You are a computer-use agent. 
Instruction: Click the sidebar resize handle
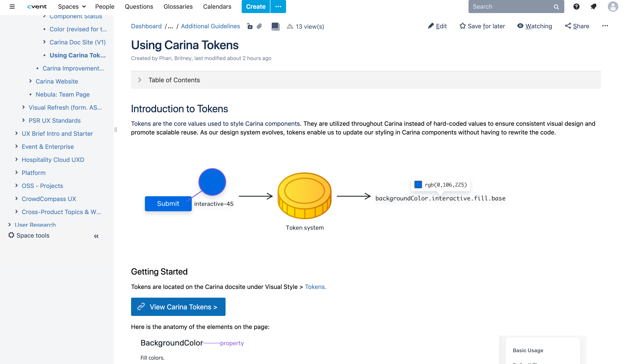[115, 129]
